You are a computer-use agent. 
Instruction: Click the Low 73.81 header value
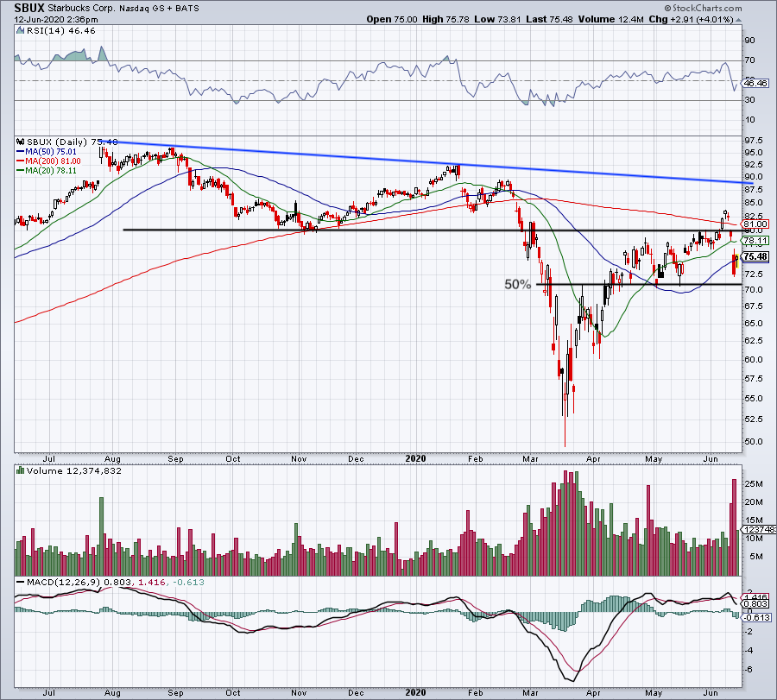click(x=497, y=19)
